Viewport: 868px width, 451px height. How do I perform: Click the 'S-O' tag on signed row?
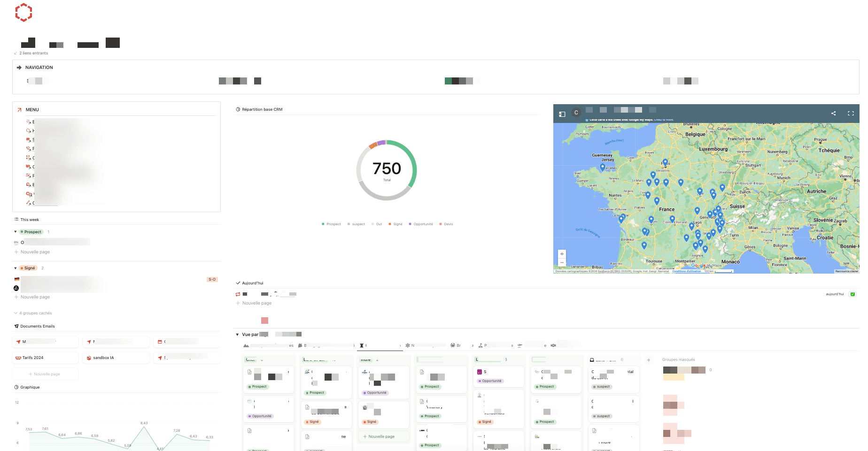[212, 279]
